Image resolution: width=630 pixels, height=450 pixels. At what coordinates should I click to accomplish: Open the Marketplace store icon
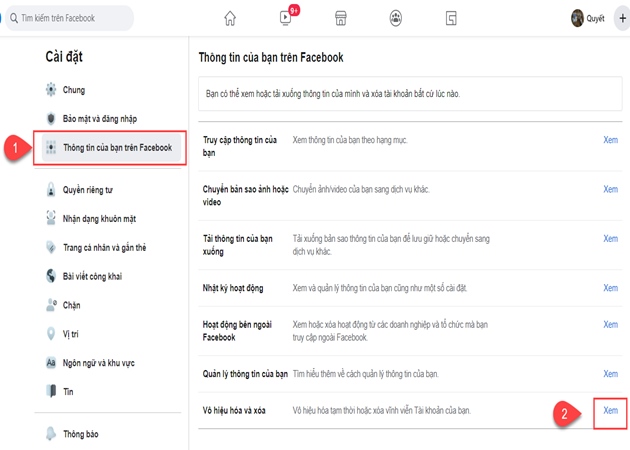(x=340, y=18)
